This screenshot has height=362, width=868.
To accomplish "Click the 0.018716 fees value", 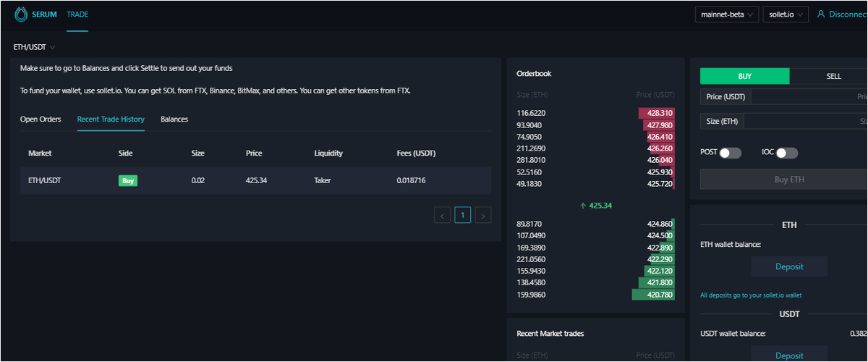I will (x=412, y=180).
